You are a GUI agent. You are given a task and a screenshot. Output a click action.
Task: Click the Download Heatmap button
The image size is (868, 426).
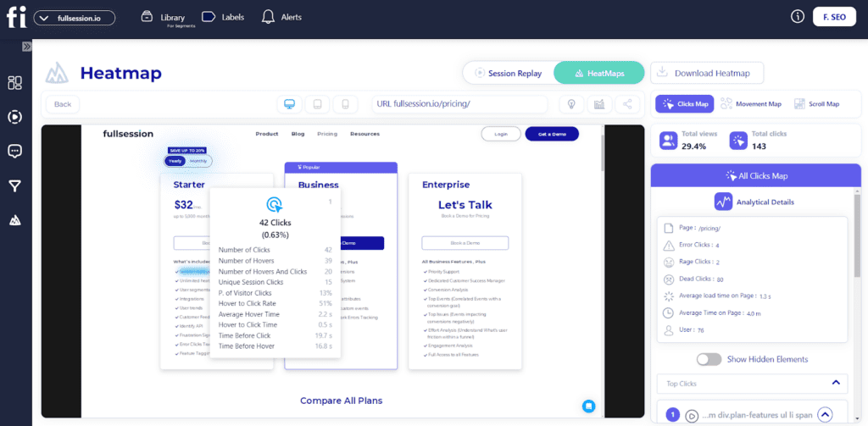coord(707,73)
